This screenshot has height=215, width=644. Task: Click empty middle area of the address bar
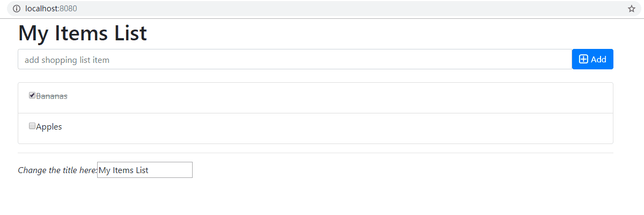pos(322,9)
